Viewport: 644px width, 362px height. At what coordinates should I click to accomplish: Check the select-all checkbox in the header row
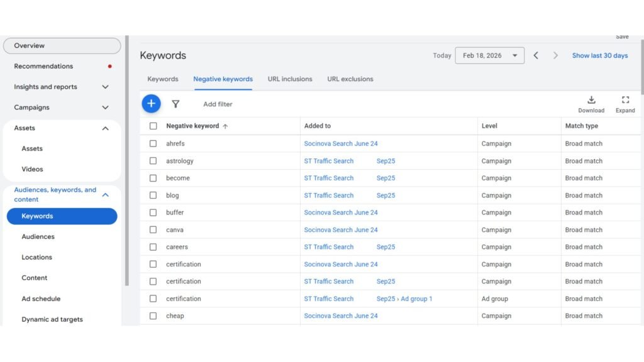coord(153,126)
